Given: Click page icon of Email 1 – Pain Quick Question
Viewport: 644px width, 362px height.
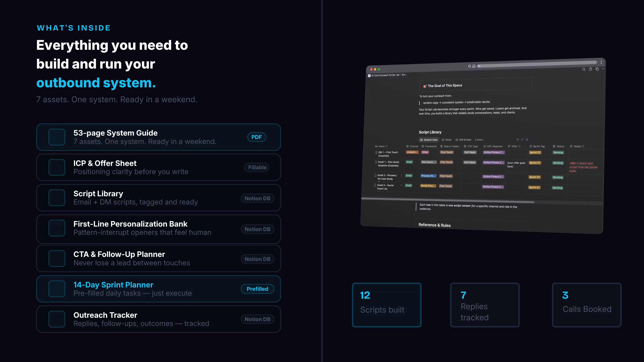Looking at the screenshot, I should (x=376, y=162).
